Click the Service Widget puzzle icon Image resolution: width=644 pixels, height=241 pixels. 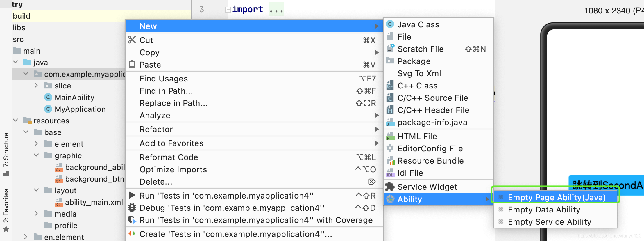click(x=390, y=187)
